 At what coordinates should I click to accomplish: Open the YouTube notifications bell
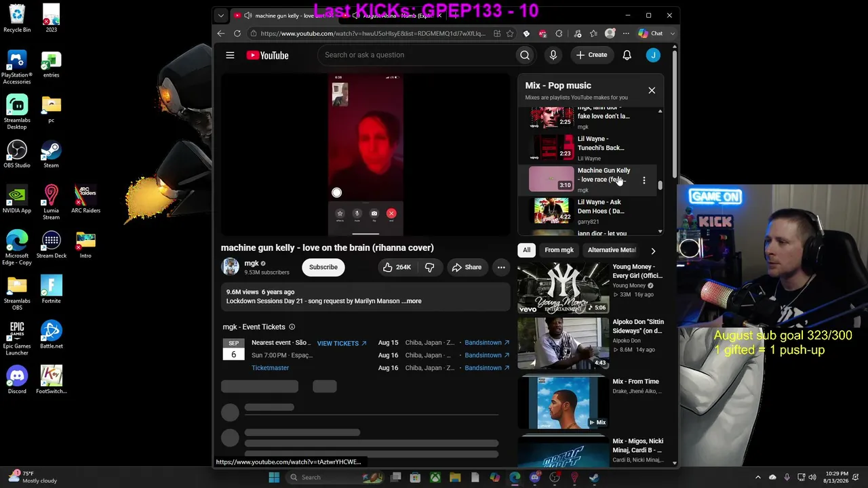(627, 55)
